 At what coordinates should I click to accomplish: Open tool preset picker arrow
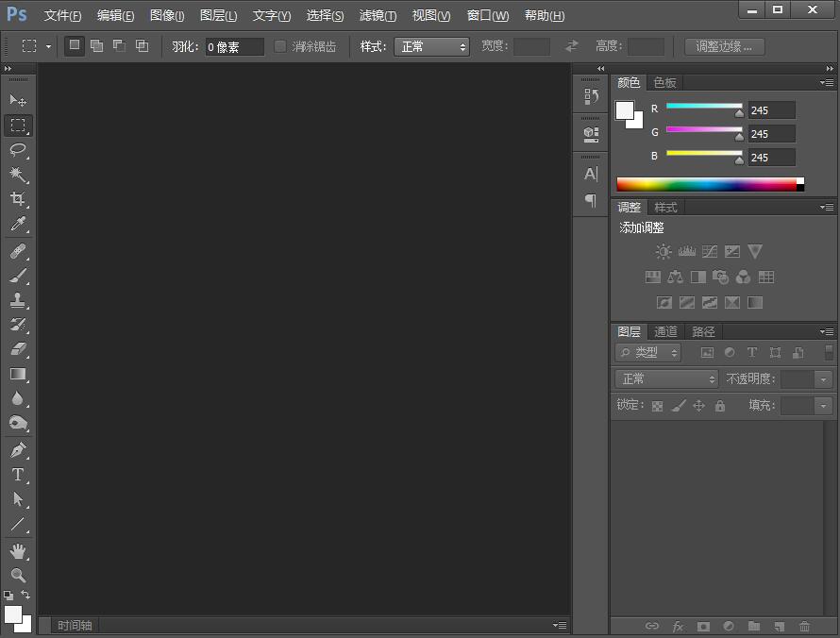pos(49,46)
